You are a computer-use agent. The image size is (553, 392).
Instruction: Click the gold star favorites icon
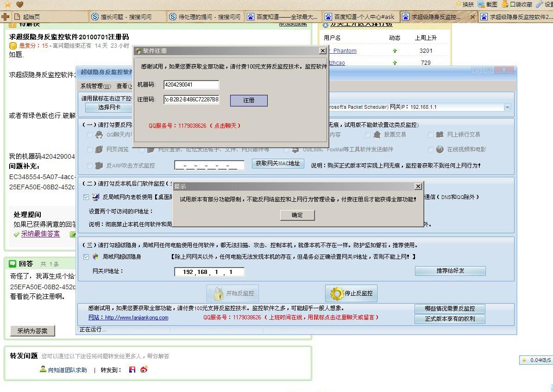pos(8,4)
